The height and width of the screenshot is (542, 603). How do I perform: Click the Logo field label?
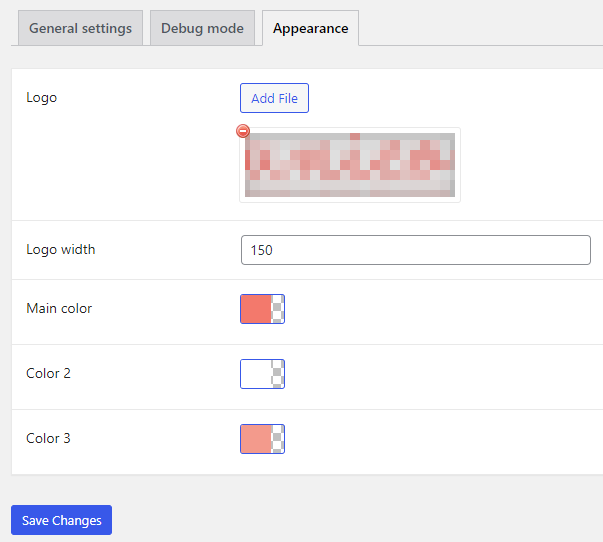[41, 98]
